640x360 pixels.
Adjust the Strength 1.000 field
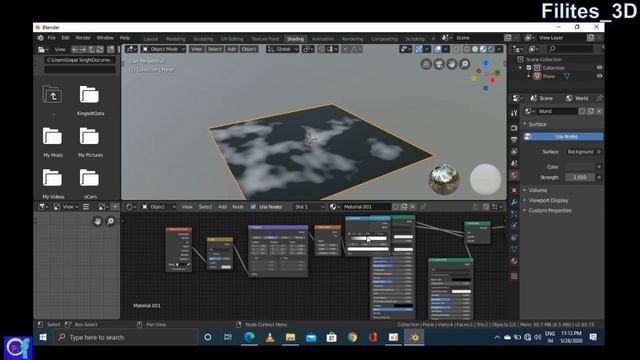click(x=580, y=178)
